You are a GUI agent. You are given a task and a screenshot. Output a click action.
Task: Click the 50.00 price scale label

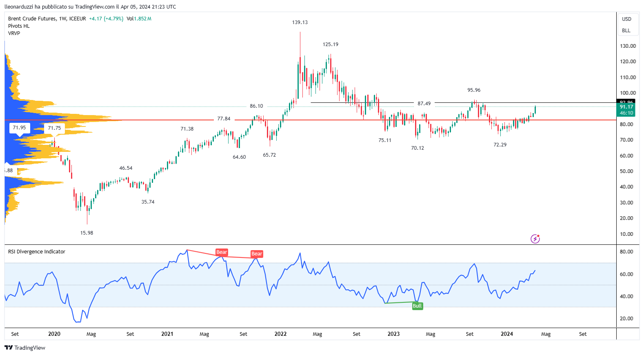(626, 171)
